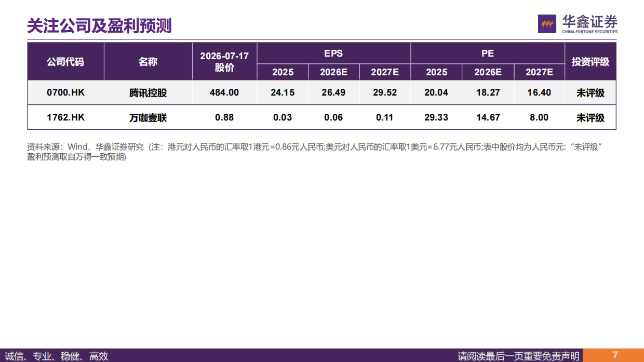The height and width of the screenshot is (362, 644).
Task: Click EPS value 29.52
Action: coord(385,92)
